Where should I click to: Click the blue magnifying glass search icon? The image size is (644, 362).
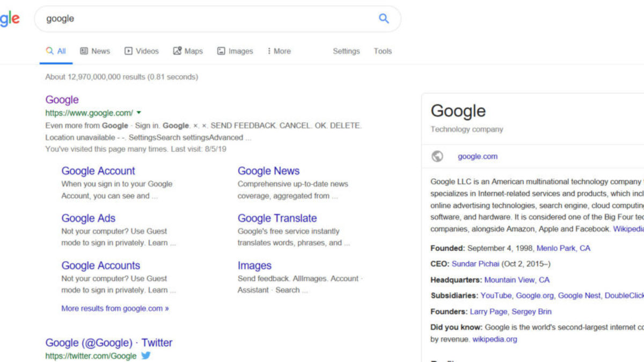384,19
